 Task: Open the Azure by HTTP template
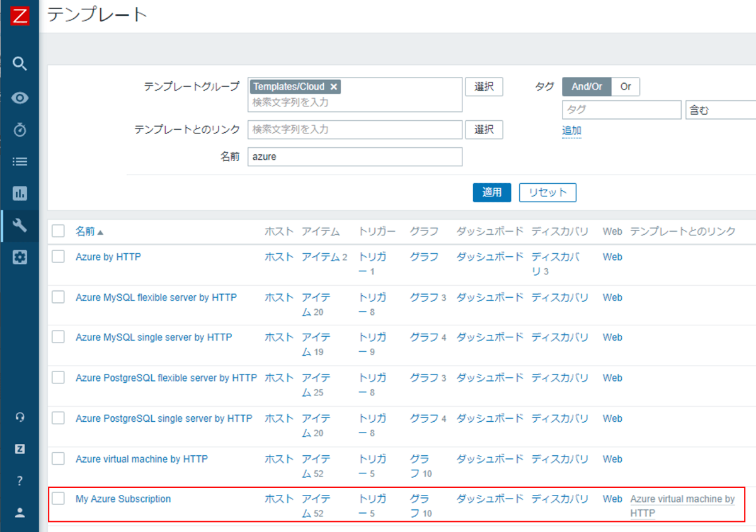click(108, 257)
